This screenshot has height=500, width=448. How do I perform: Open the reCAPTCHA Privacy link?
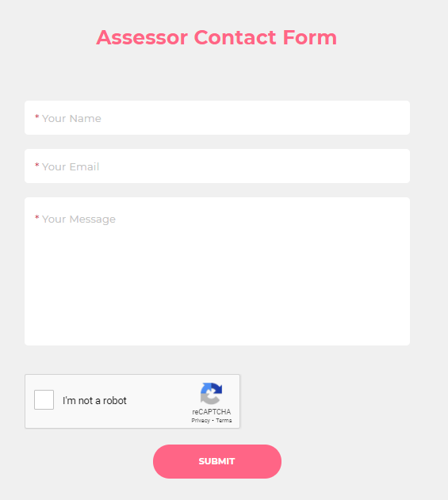click(x=201, y=421)
